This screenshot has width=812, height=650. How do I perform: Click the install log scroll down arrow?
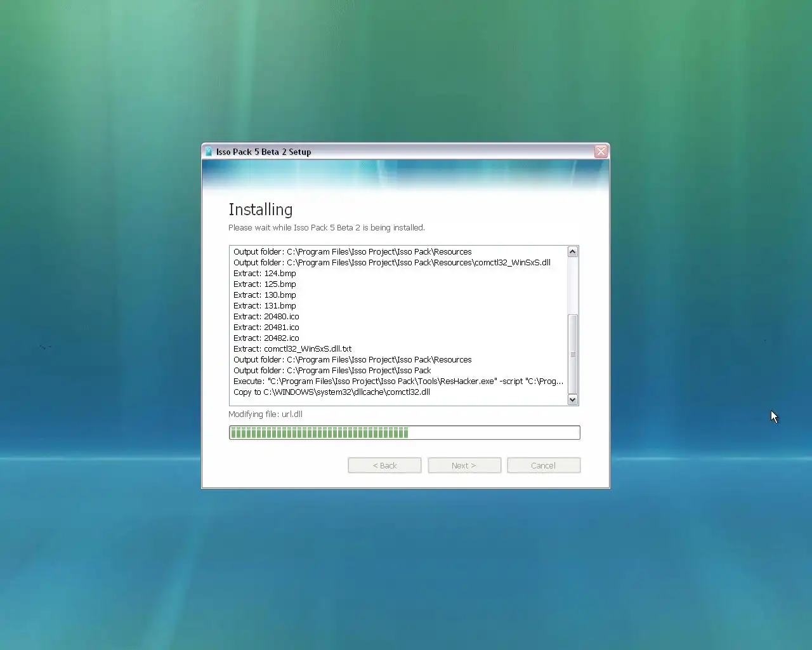(573, 400)
